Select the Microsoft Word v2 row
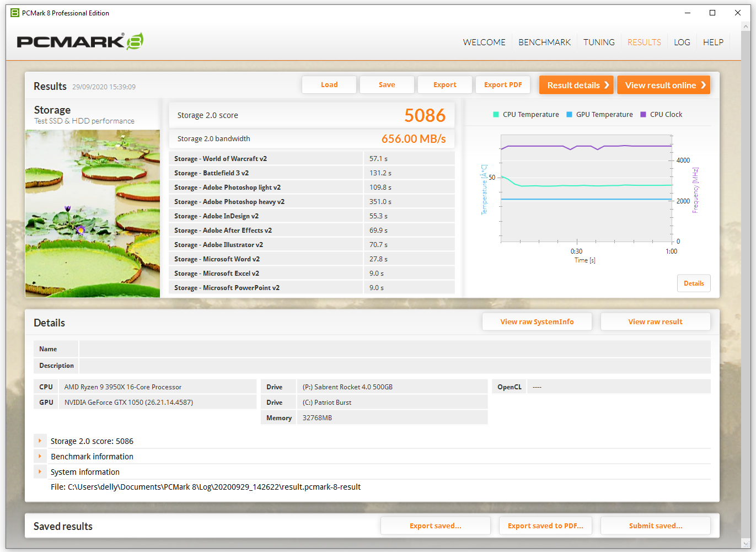This screenshot has width=756, height=552. (x=312, y=259)
